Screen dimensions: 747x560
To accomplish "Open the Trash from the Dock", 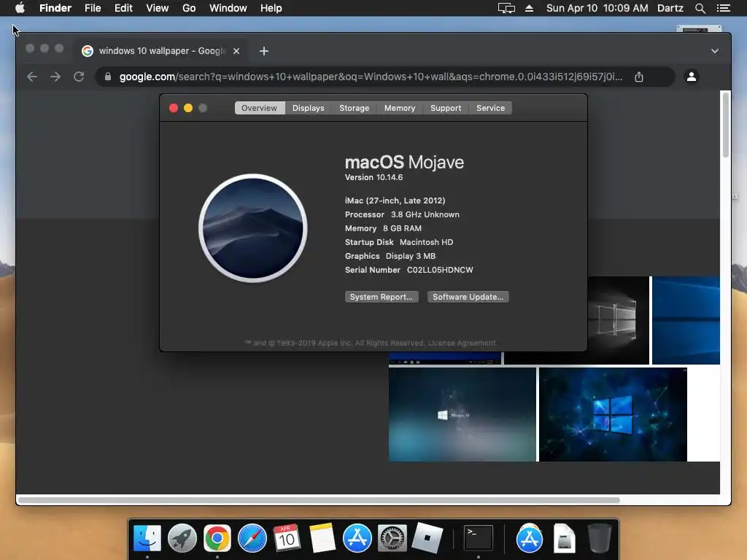I will point(600,539).
